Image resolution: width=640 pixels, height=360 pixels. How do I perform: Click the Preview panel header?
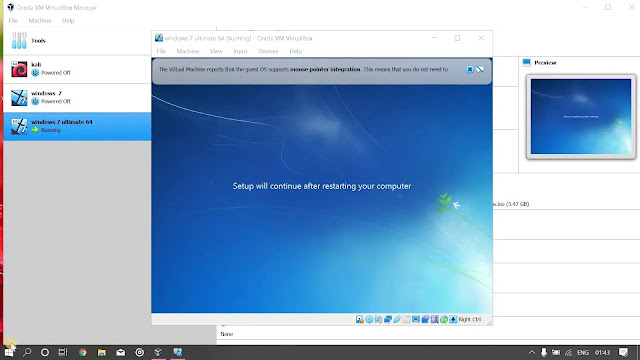[x=545, y=62]
